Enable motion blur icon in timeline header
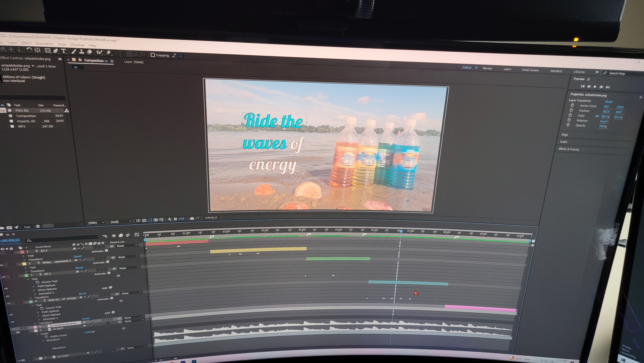The image size is (644, 363). (127, 235)
